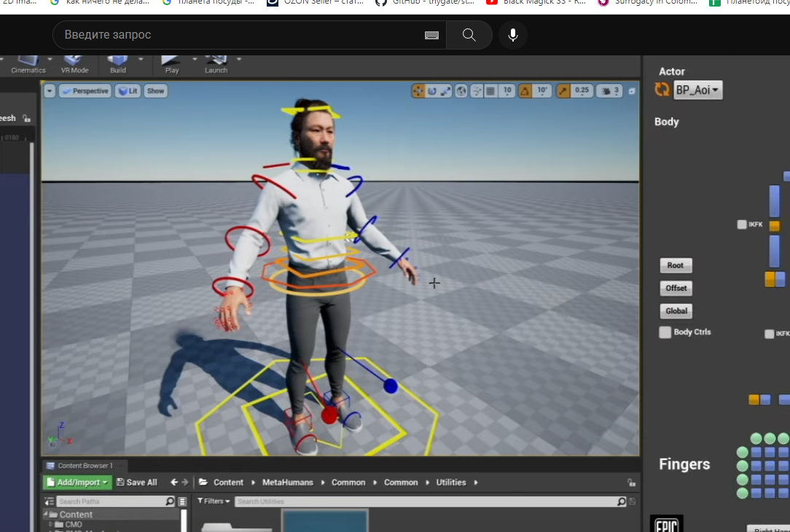Toggle world/local coordinate system globe icon

click(461, 91)
